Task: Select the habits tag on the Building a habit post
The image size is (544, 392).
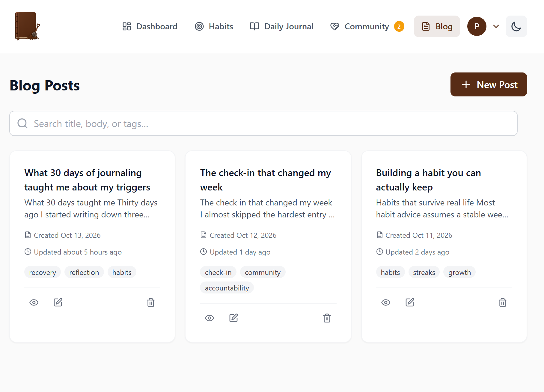Action: pyautogui.click(x=390, y=272)
